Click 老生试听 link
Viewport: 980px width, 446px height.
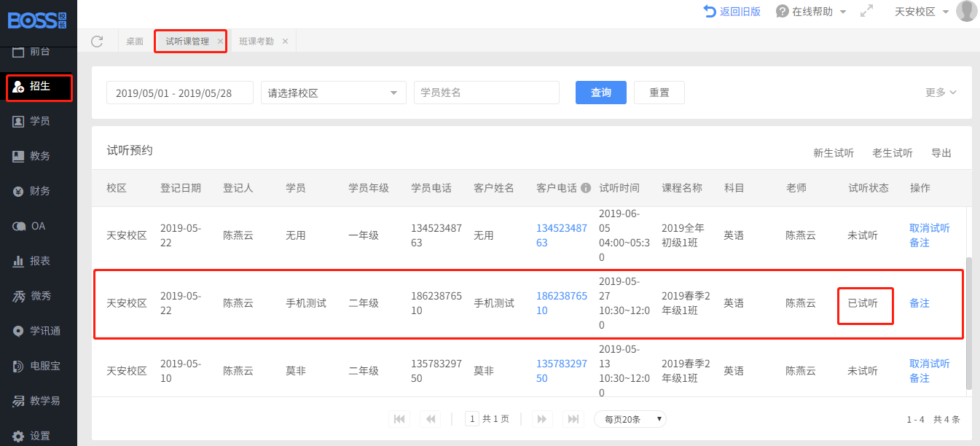893,153
